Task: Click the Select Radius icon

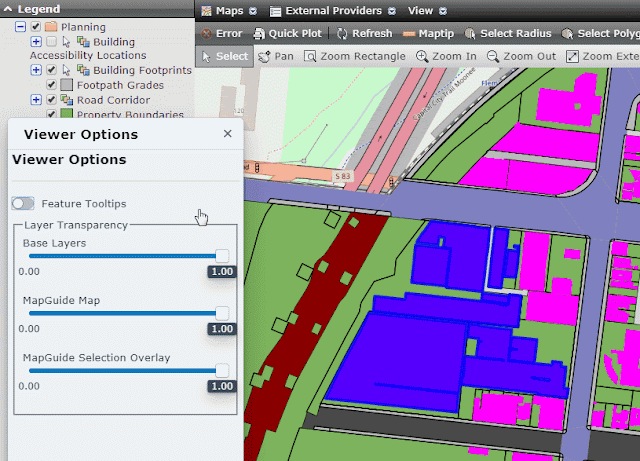Action: [x=470, y=33]
